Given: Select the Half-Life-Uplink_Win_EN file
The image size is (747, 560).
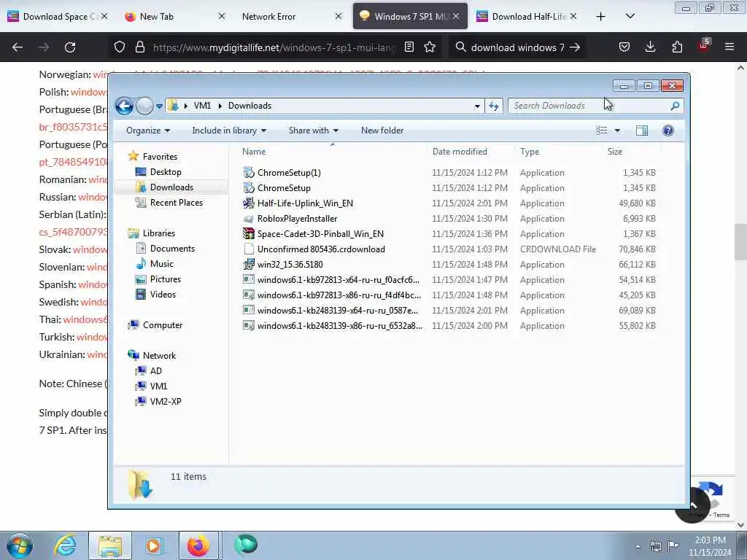Looking at the screenshot, I should click(305, 203).
